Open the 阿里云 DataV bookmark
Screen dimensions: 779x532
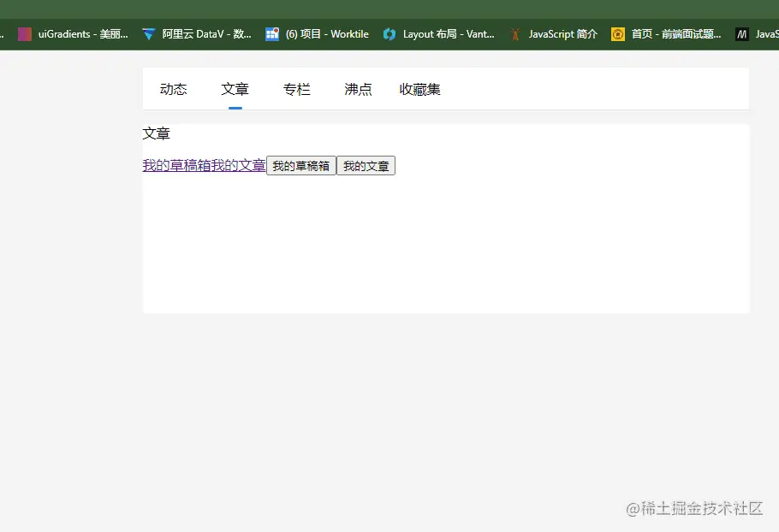(x=197, y=34)
